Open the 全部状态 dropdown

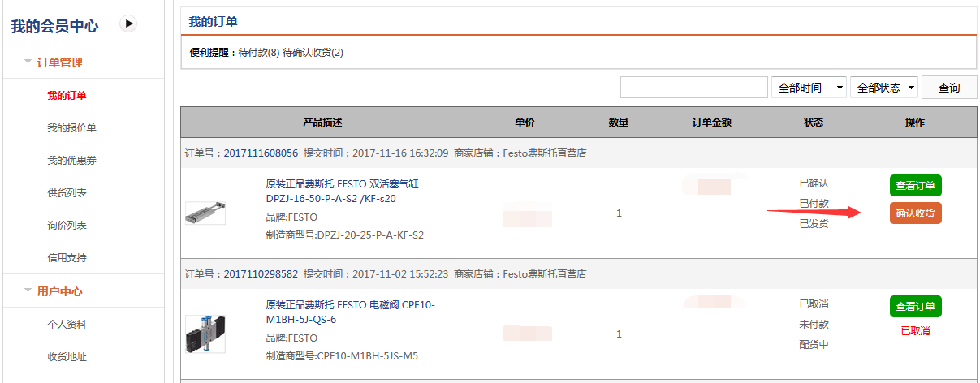[x=883, y=88]
